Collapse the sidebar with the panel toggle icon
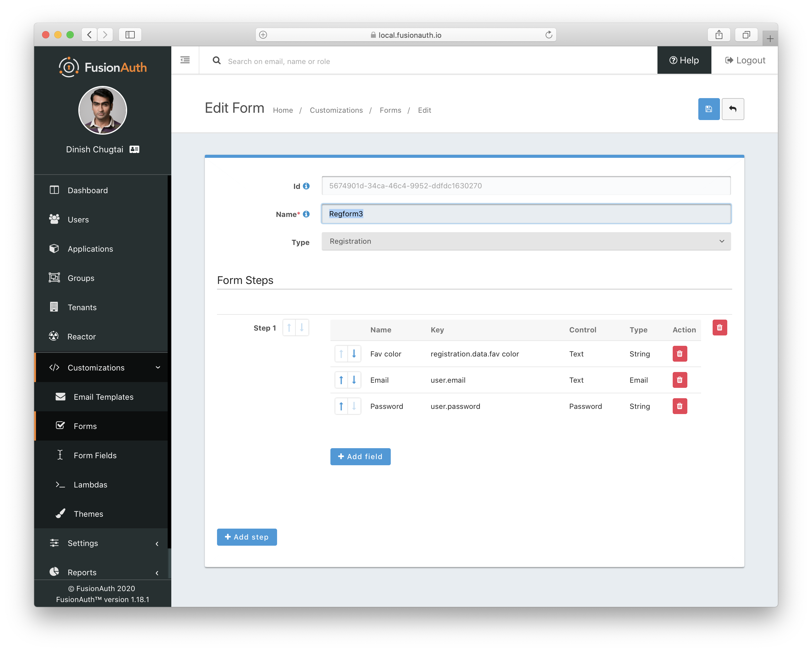Image resolution: width=812 pixels, height=652 pixels. point(184,60)
